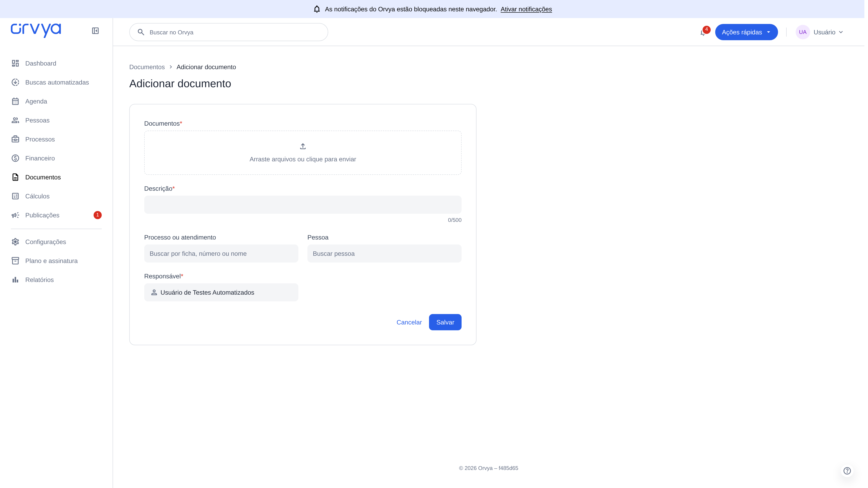Viewport: 868px width, 488px height.
Task: Click the upload arrow icon
Action: coord(303,146)
